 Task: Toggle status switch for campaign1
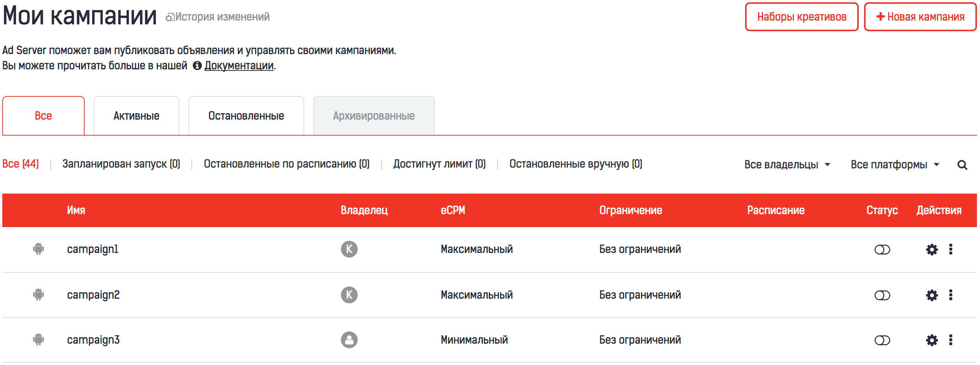point(882,250)
